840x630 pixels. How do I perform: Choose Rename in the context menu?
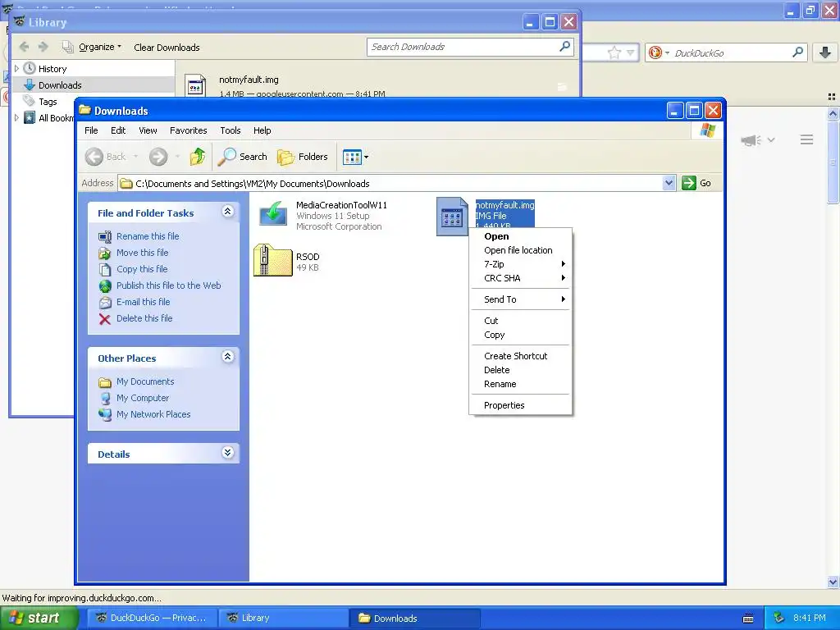click(x=520, y=384)
